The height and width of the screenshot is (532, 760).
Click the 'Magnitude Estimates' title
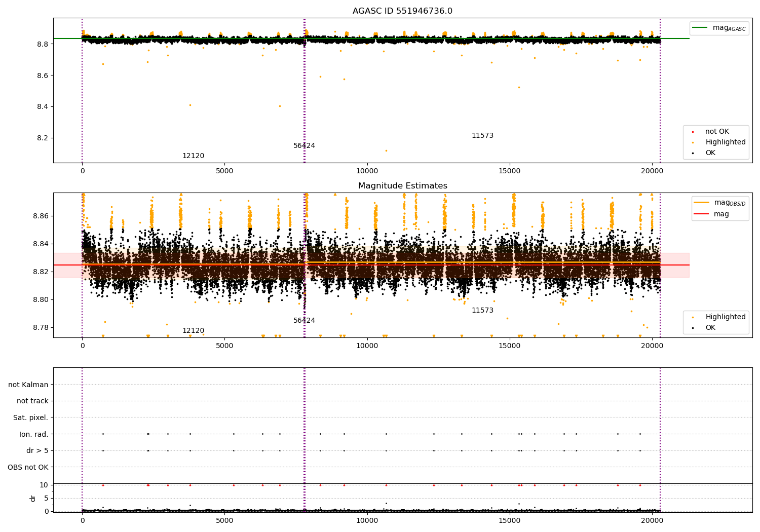(x=402, y=186)
